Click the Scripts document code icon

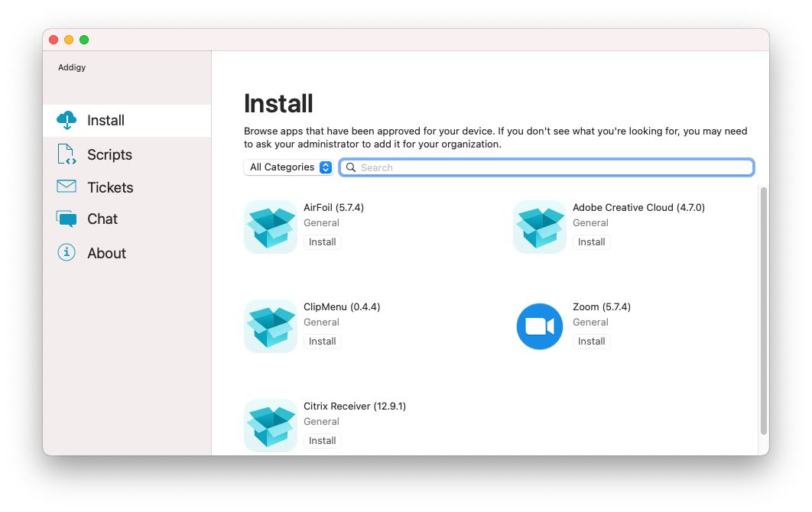(x=67, y=154)
